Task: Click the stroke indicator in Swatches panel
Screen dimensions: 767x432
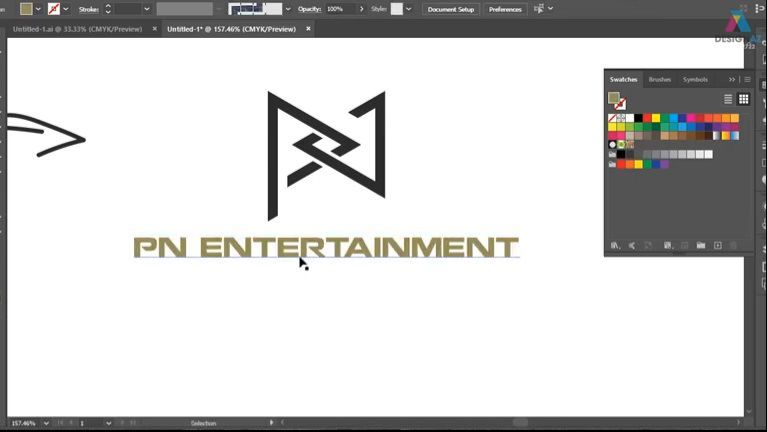Action: (620, 104)
